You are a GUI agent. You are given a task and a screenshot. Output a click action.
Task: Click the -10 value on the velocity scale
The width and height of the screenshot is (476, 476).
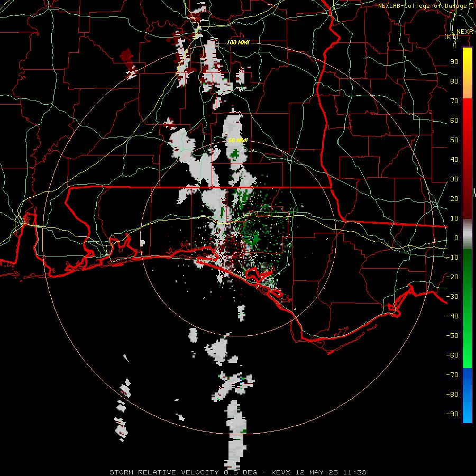click(x=452, y=258)
